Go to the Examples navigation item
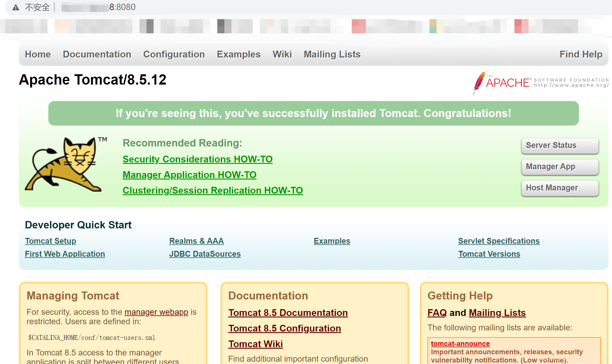Screen dimensions: 612x364 pos(238,54)
